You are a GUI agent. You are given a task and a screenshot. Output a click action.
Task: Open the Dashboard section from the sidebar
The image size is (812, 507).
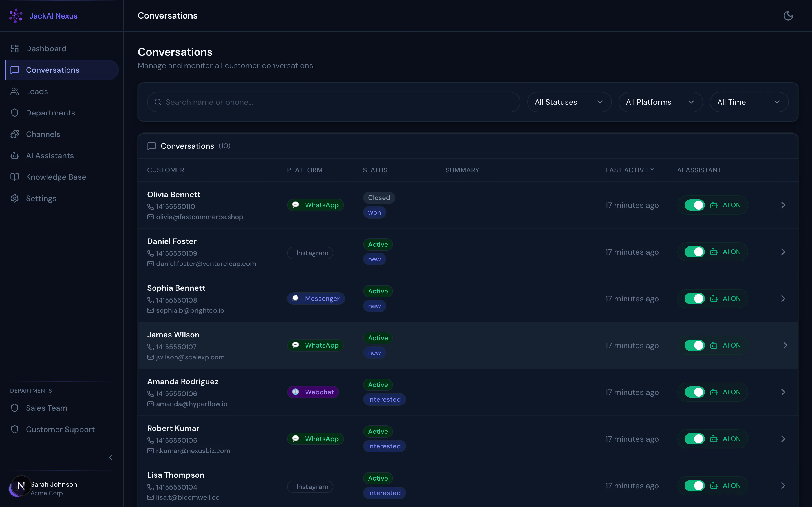pyautogui.click(x=46, y=48)
